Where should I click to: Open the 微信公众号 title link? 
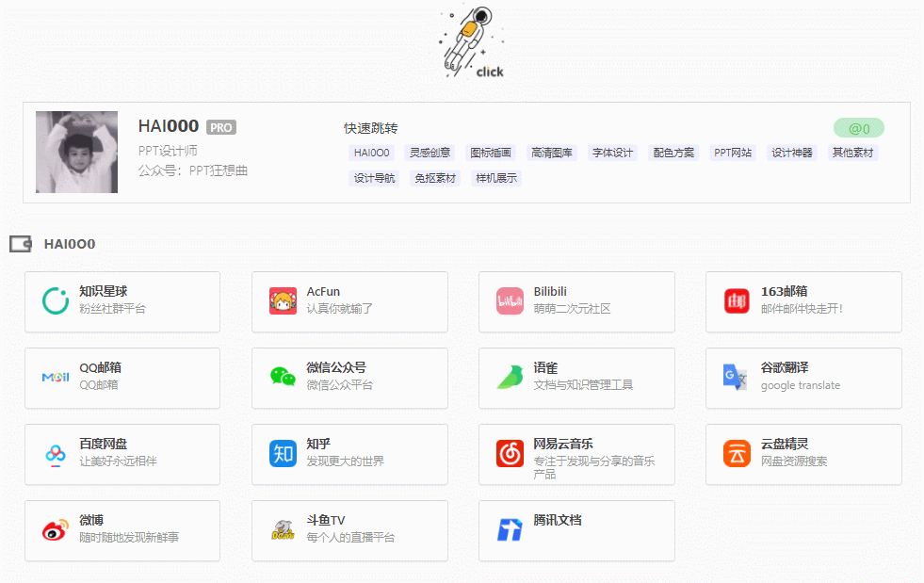(x=336, y=367)
